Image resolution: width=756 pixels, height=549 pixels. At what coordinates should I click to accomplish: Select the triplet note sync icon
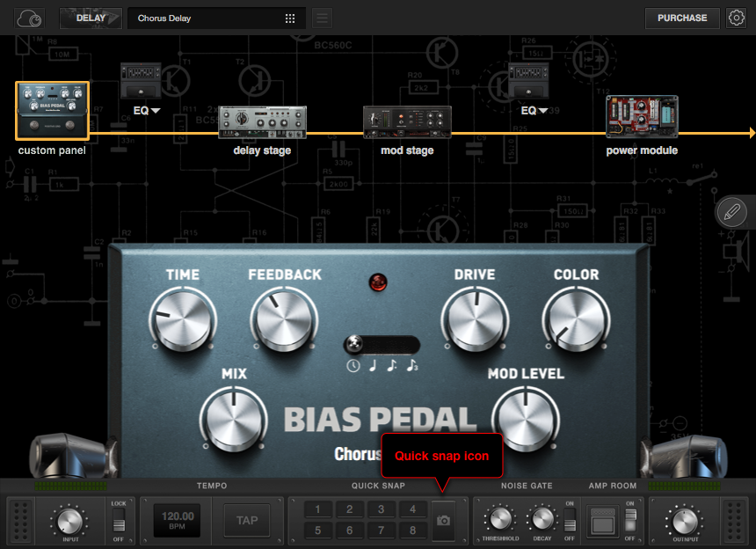(x=411, y=366)
